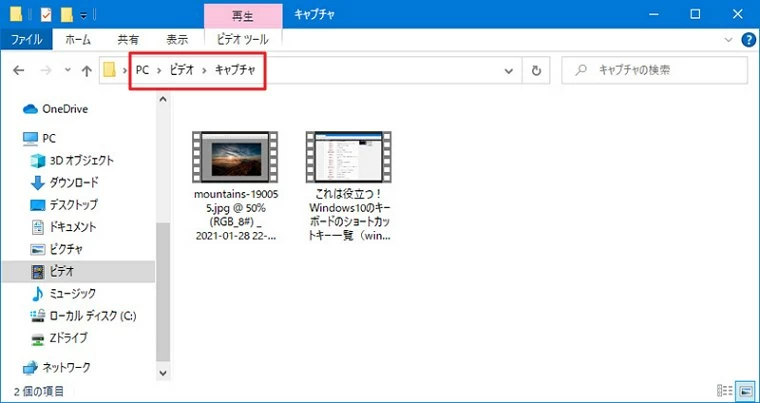The width and height of the screenshot is (760, 403).
Task: Open recent locations dropdown arrow
Action: coord(67,70)
